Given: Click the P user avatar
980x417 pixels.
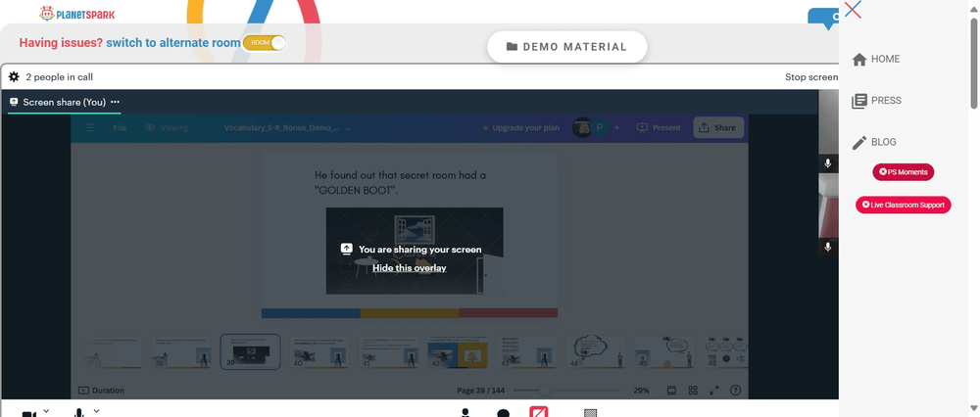Looking at the screenshot, I should click(600, 127).
